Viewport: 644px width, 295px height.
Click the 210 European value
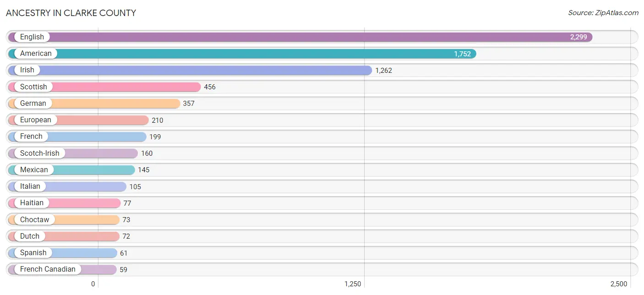(x=158, y=120)
